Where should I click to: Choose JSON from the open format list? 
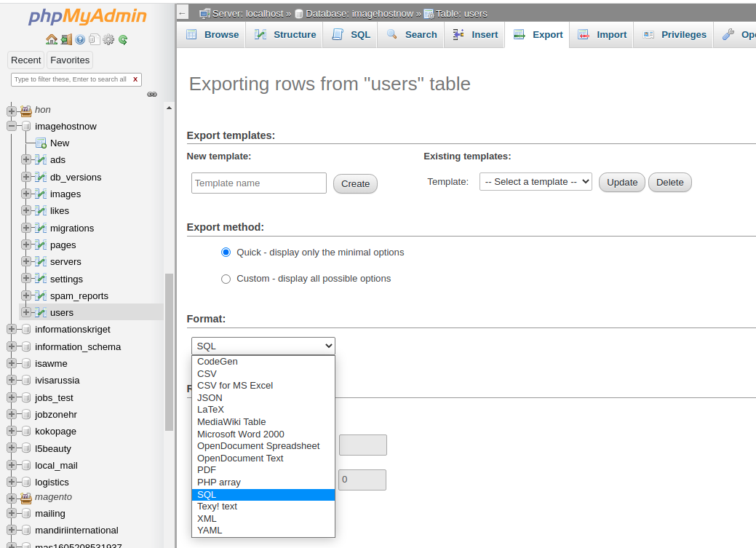(x=210, y=397)
